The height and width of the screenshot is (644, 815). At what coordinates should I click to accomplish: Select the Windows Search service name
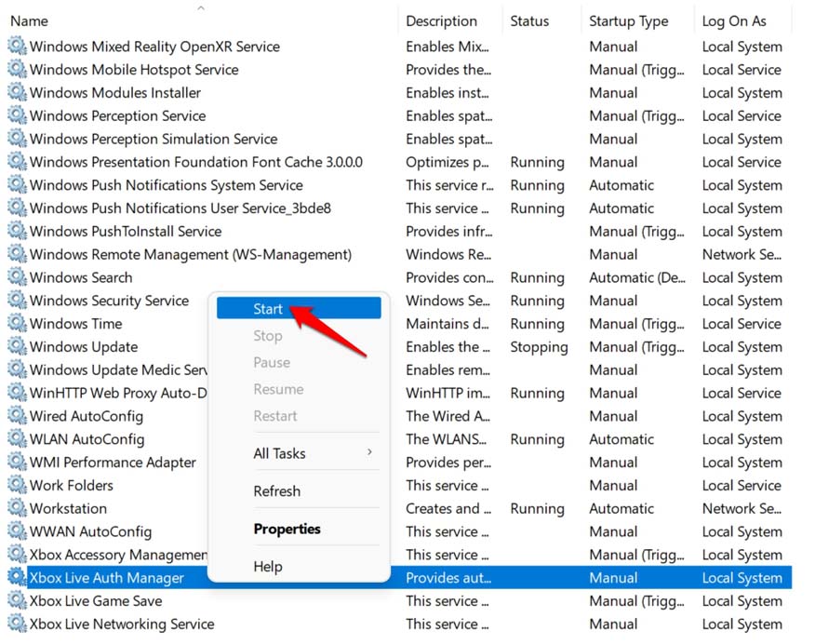81,277
